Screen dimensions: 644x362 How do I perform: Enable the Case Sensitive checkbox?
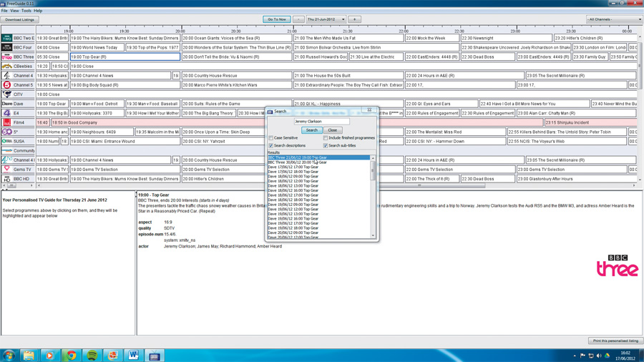pos(271,138)
